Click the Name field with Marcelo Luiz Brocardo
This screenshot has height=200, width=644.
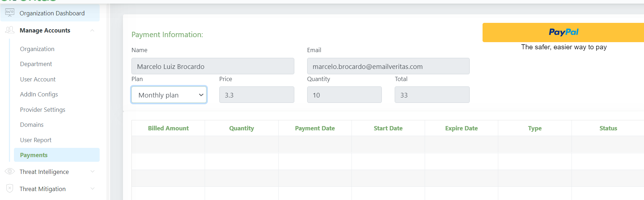point(213,66)
